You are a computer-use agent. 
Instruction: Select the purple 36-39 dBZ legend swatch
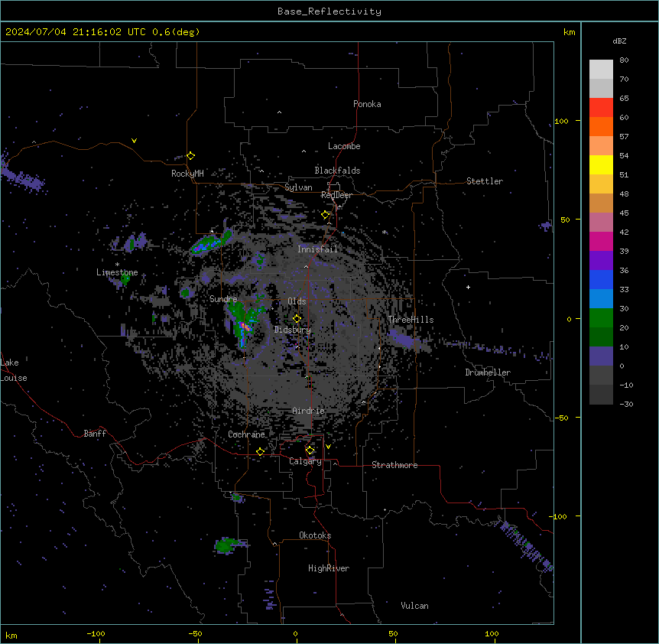coord(601,261)
